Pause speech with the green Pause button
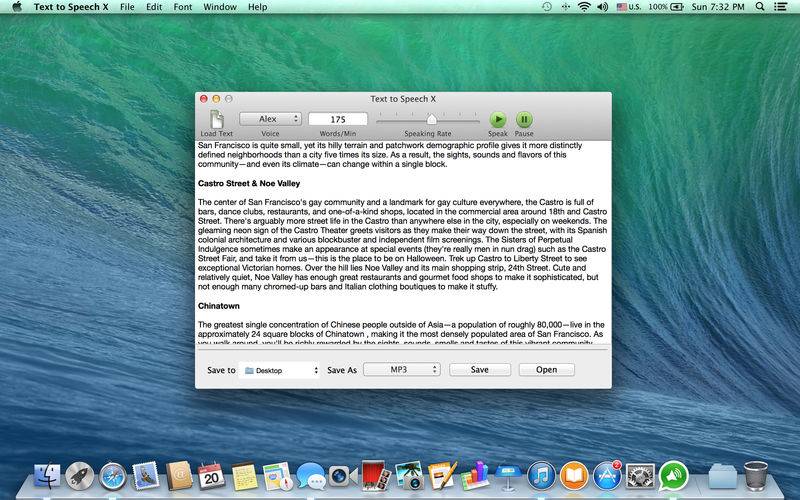Image resolution: width=800 pixels, height=500 pixels. [524, 119]
